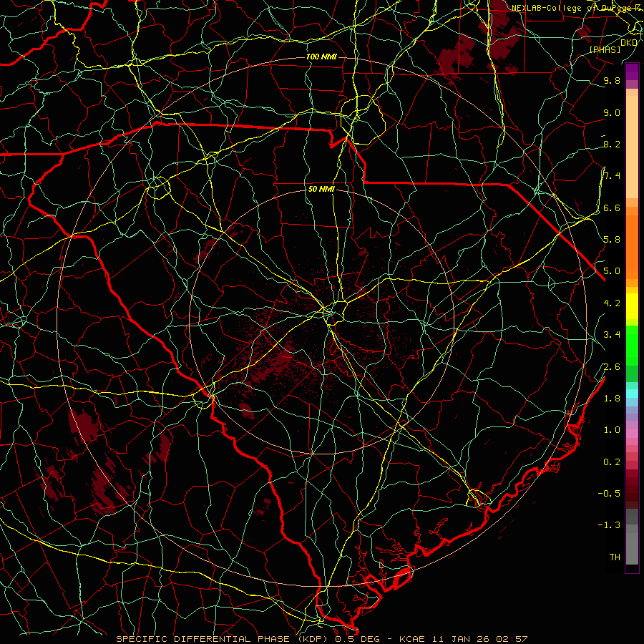The image size is (644, 644).
Task: Click the [PHAS] unit label
Action: (605, 50)
